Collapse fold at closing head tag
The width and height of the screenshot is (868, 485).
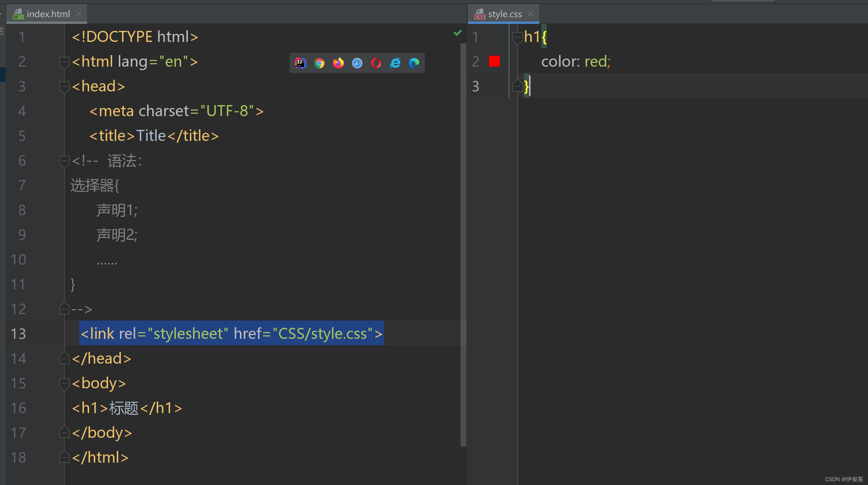point(64,358)
